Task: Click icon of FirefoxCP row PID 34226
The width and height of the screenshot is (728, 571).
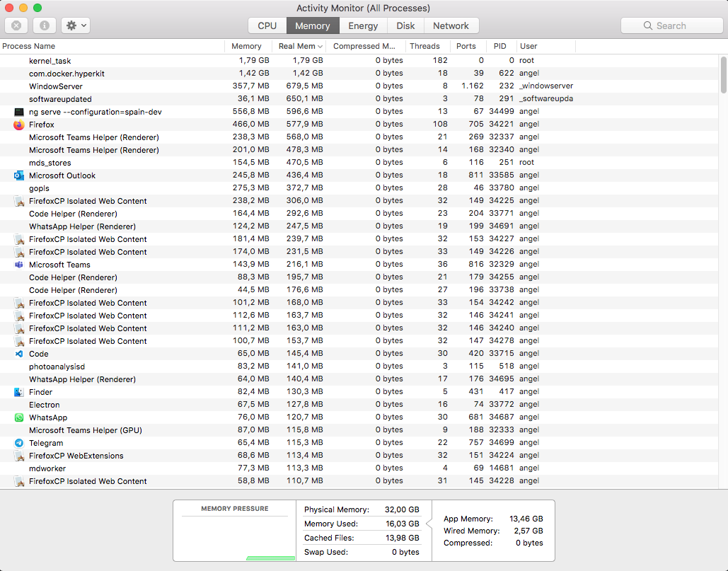Action: (x=19, y=252)
